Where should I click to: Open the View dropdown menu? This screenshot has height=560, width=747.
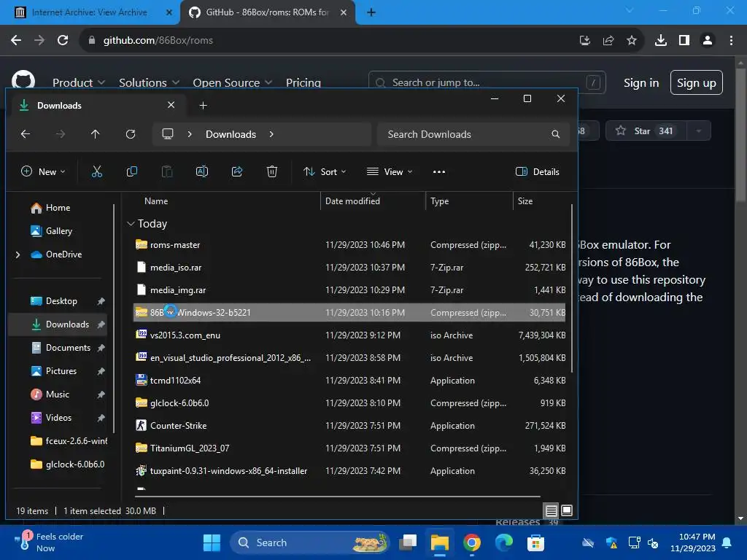(390, 172)
